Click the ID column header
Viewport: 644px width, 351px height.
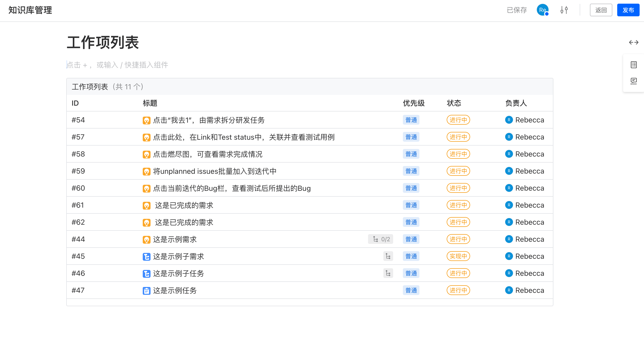75,103
